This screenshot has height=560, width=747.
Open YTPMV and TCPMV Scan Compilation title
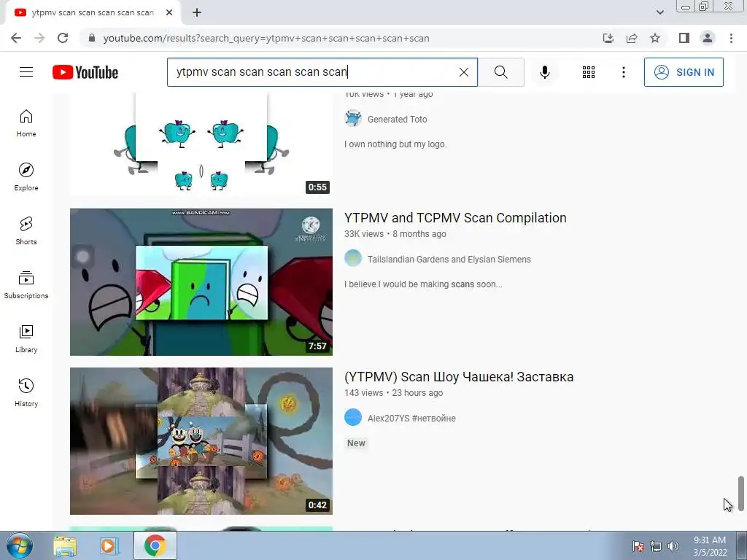(x=455, y=217)
